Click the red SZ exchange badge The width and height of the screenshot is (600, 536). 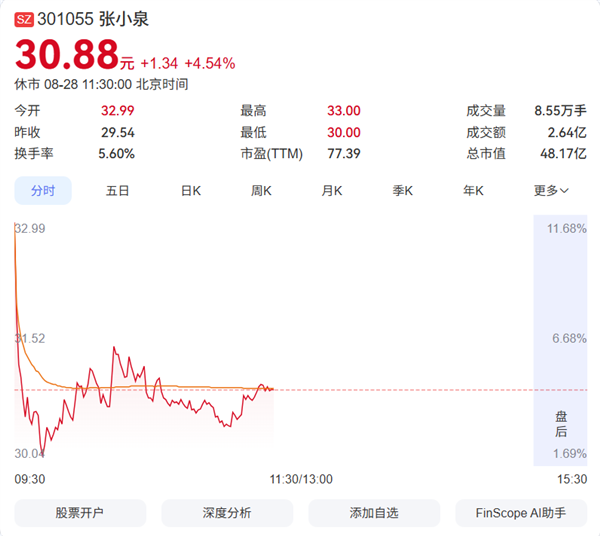click(24, 20)
